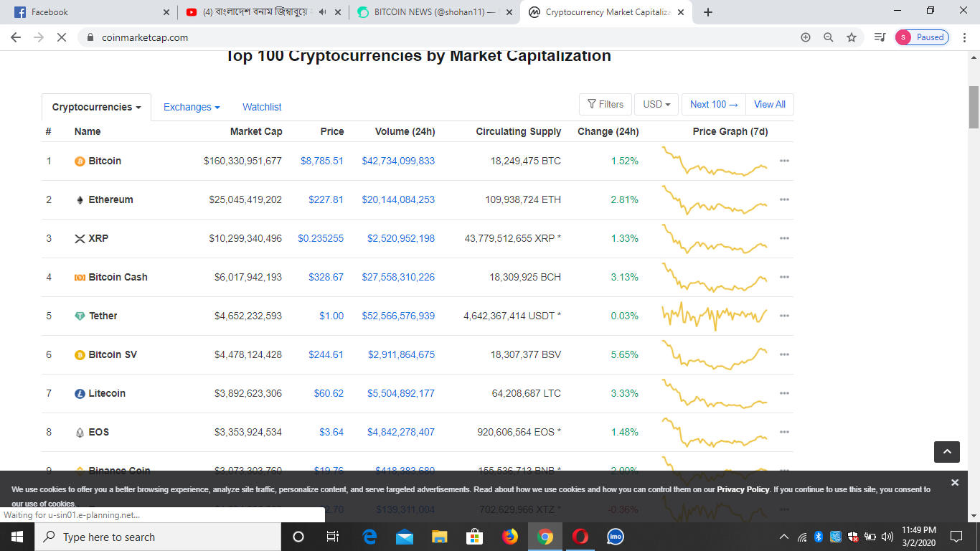980x551 pixels.
Task: Click the Bitcoin Cash coin icon
Action: tap(80, 278)
